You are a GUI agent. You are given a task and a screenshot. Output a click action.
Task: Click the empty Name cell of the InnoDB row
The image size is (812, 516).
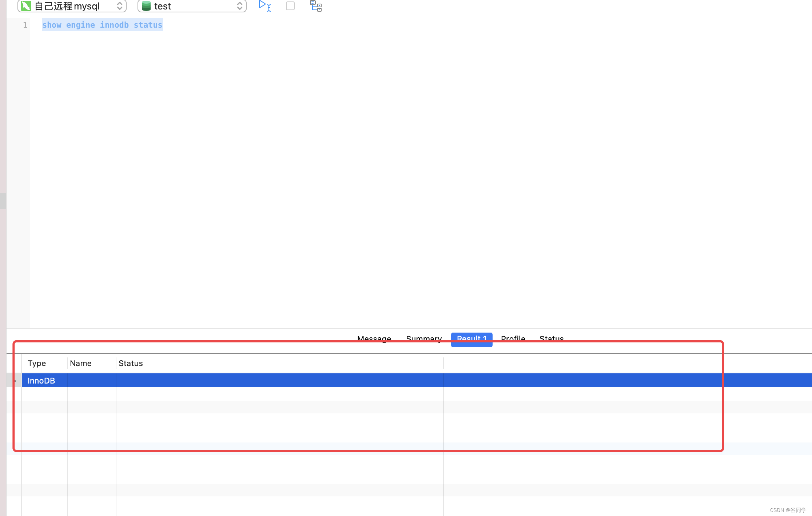coord(92,381)
